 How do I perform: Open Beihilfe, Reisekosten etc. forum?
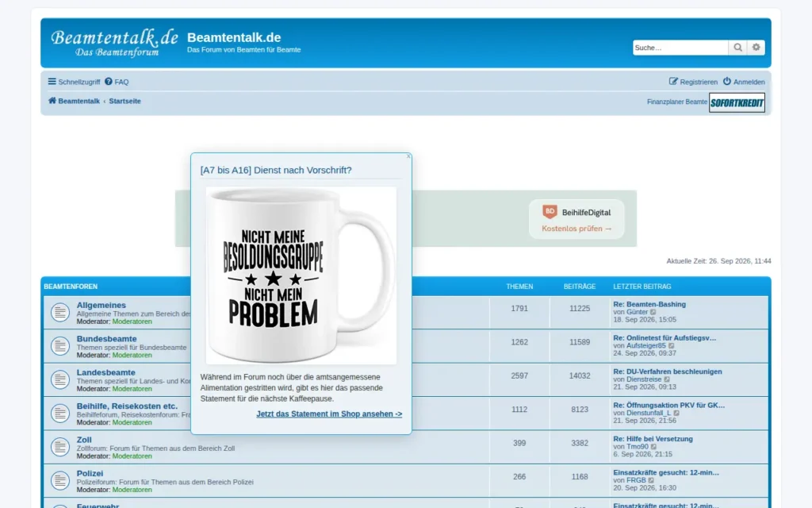[x=127, y=406]
